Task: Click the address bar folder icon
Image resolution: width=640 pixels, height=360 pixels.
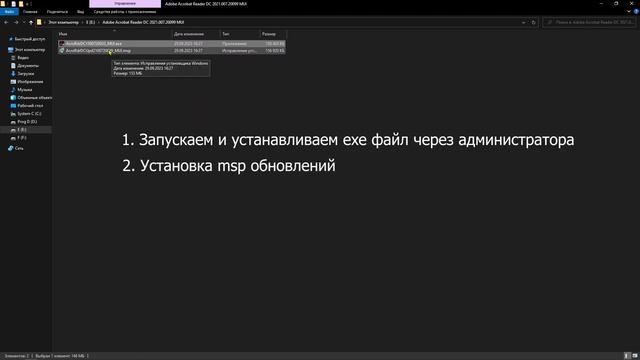Action: pyautogui.click(x=39, y=22)
